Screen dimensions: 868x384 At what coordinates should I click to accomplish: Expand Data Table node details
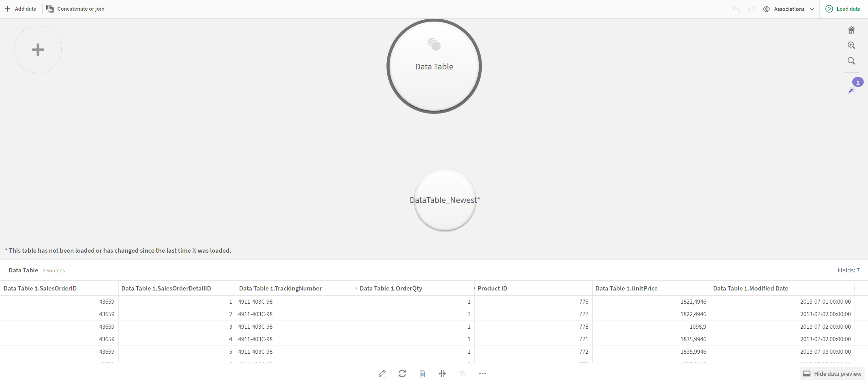point(433,66)
